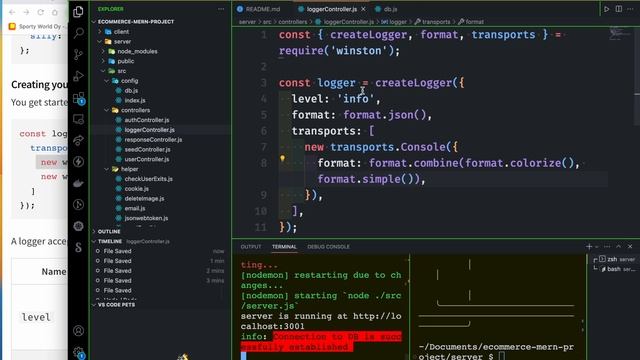Open the S-shaped extension icon
The width and height of the screenshot is (640, 360).
click(x=78, y=247)
